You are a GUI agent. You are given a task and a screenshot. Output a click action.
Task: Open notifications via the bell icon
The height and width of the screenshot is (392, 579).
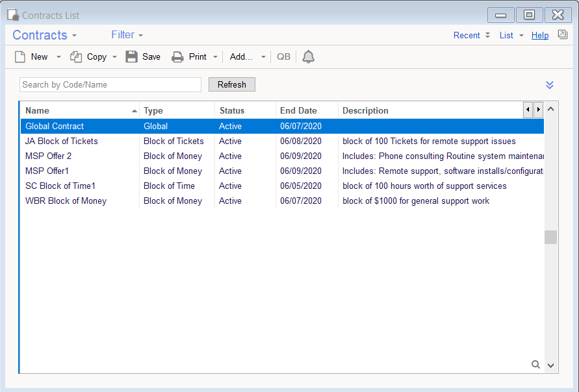click(308, 56)
